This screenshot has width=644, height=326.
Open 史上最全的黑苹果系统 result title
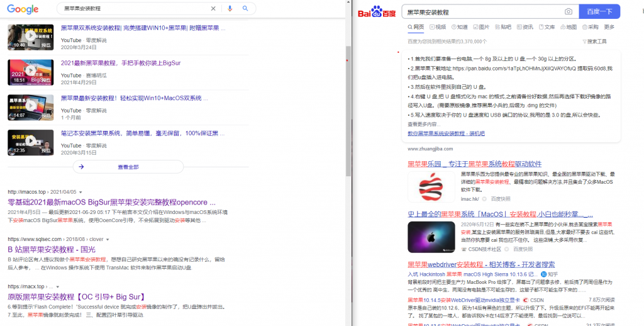[x=500, y=214]
